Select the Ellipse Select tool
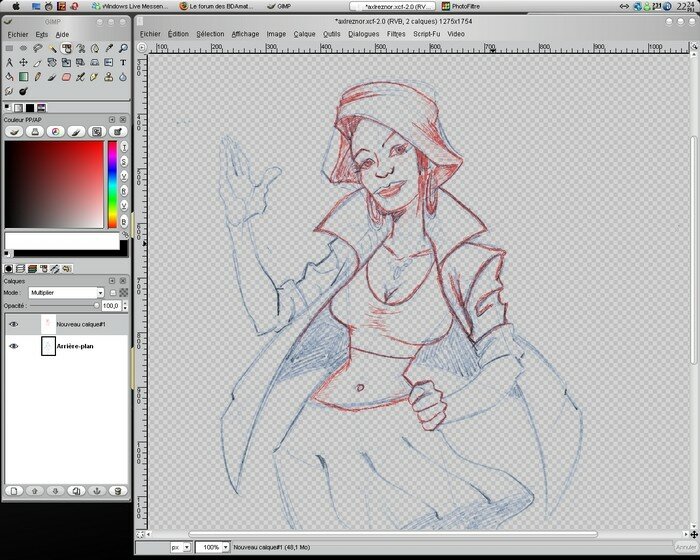Screen dimensions: 700x560 click(x=23, y=48)
